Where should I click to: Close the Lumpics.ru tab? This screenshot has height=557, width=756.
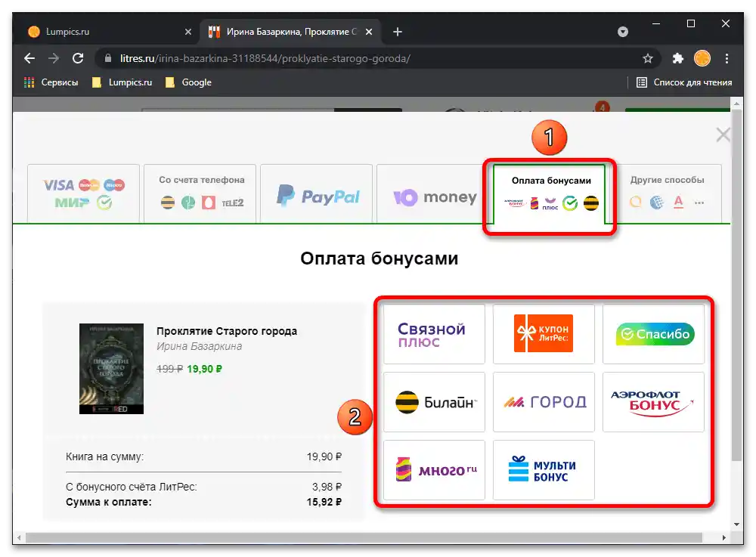pos(188,32)
